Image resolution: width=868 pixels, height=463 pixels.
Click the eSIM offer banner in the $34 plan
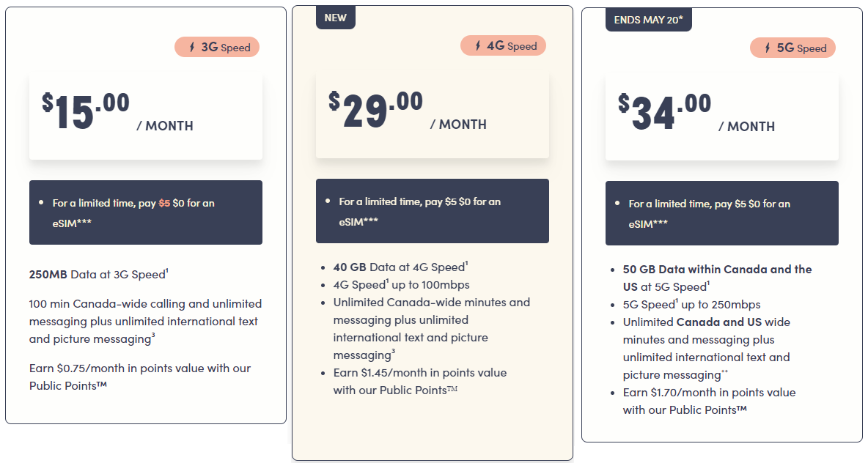coord(721,213)
